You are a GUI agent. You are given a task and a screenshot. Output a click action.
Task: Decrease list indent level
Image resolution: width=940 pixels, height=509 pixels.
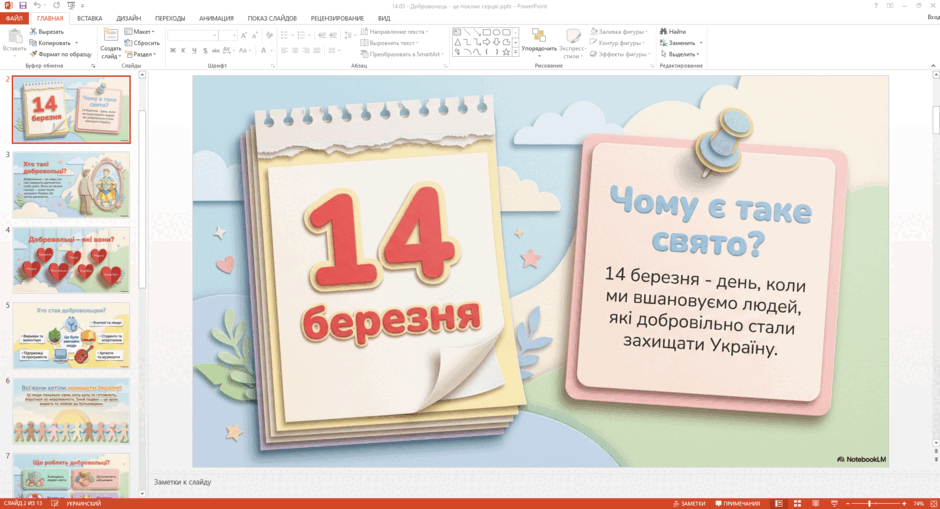pos(322,35)
